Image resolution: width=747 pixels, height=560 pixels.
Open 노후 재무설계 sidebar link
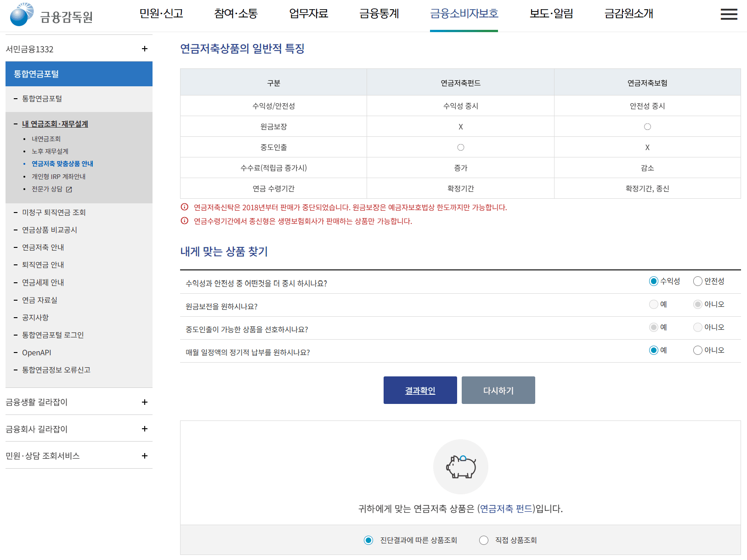coord(50,151)
